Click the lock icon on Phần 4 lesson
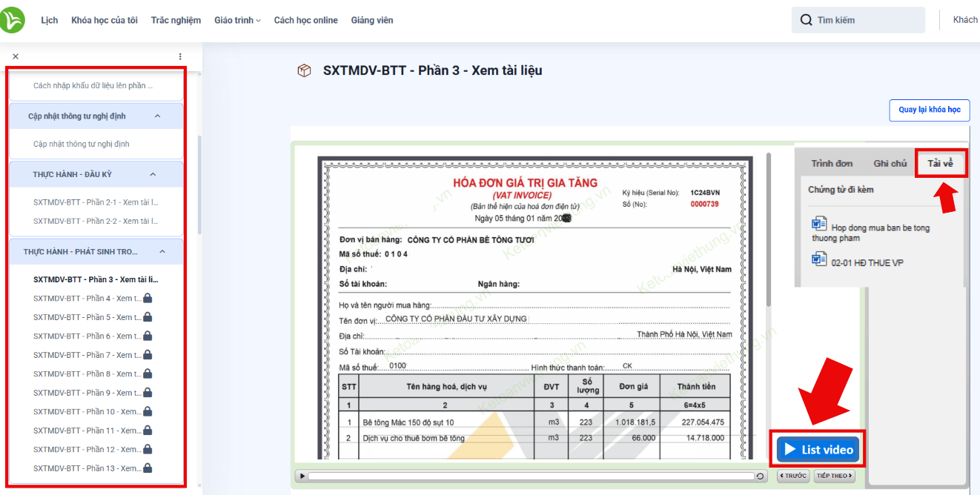Image resolution: width=980 pixels, height=495 pixels. pyautogui.click(x=148, y=299)
